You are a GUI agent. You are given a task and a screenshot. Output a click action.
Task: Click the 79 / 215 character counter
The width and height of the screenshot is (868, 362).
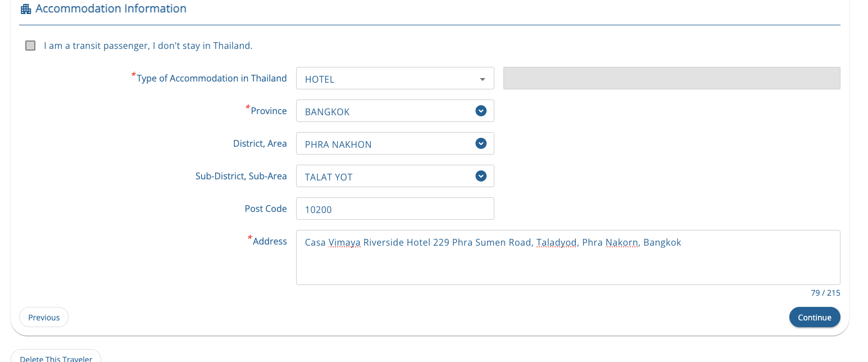pyautogui.click(x=825, y=293)
